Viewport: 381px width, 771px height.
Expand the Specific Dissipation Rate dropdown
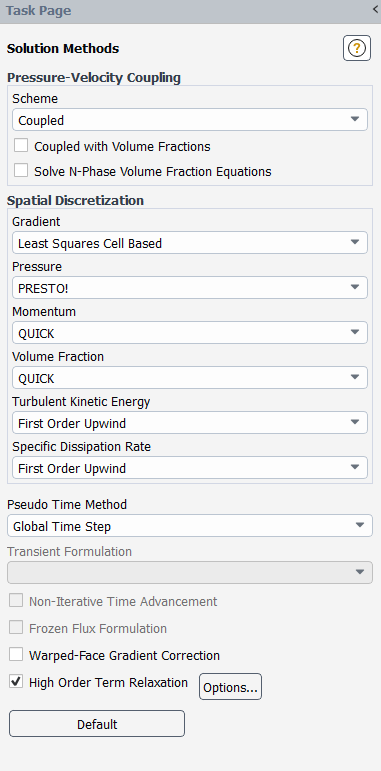tap(190, 468)
